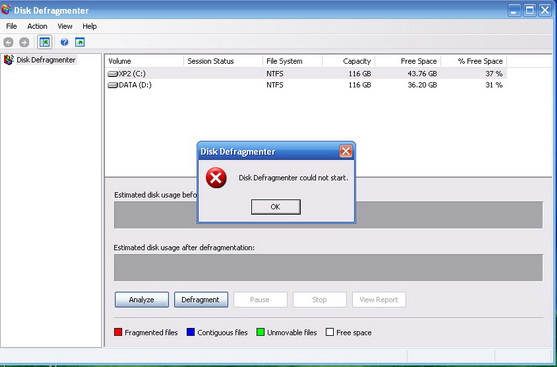Click the red Fragmented files swatch
Viewport: 557px width, 367px height.
click(x=118, y=332)
